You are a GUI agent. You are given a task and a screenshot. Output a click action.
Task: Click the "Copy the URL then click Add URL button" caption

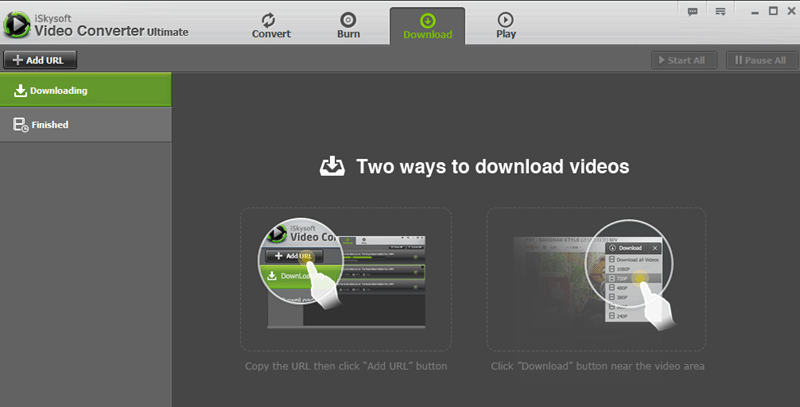(346, 366)
